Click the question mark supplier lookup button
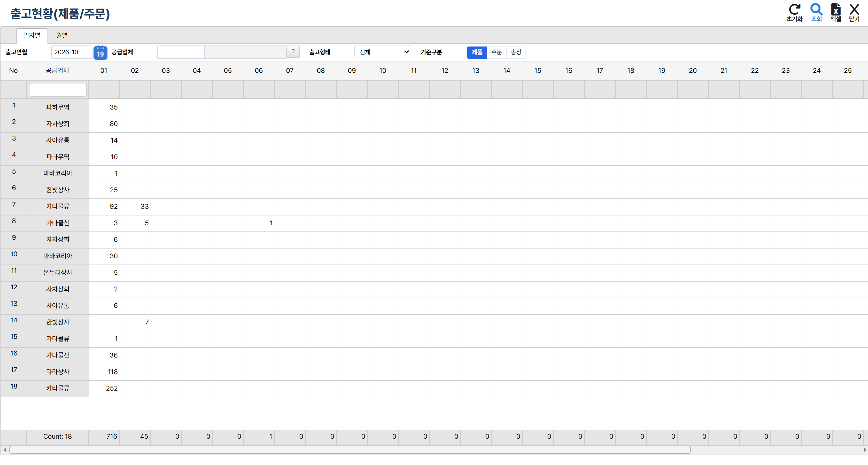The height and width of the screenshot is (465, 868). click(293, 52)
